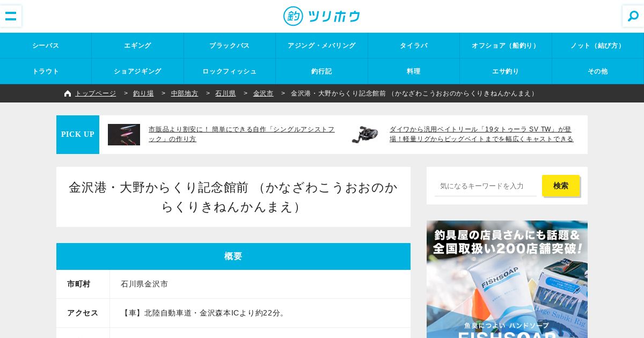The height and width of the screenshot is (338, 644).
Task: Select the 石川県金沢市 table cell
Action: pos(144,284)
